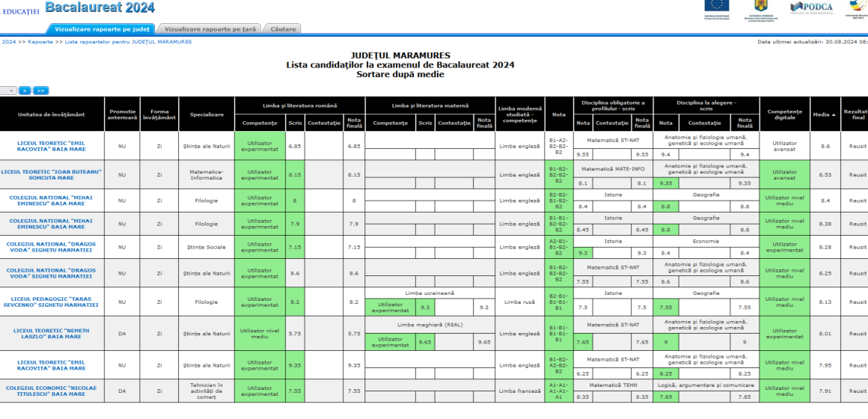
Task: Select the Matematica-Informatica specialization cell
Action: tap(207, 175)
